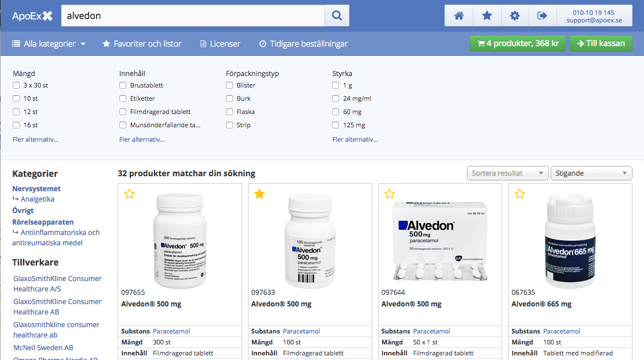
Task: Enable the '12 st' filter
Action: [16, 112]
